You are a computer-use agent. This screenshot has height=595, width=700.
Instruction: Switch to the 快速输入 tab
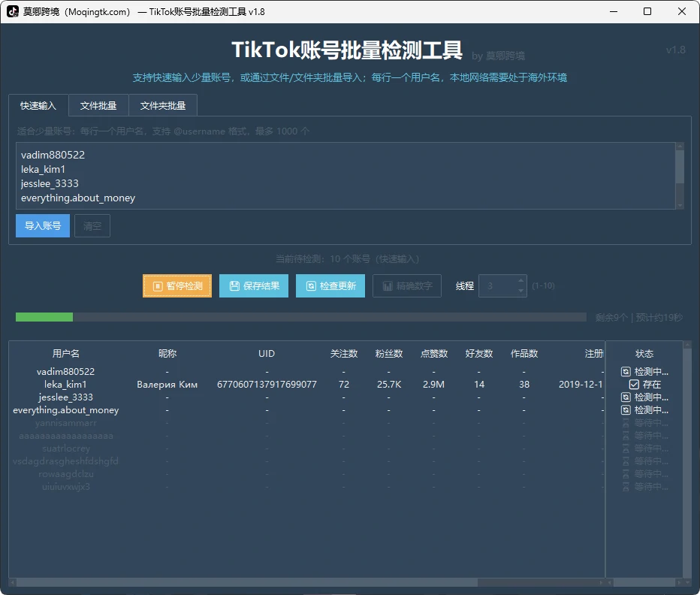pyautogui.click(x=38, y=105)
